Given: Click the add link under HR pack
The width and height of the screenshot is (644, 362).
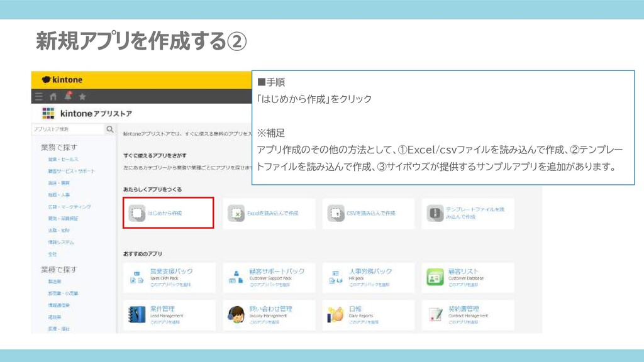Looking at the screenshot, I should click(369, 285).
